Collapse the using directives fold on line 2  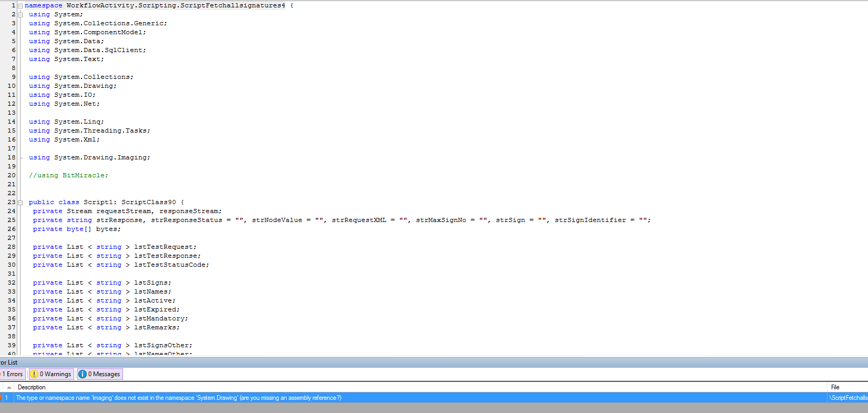pyautogui.click(x=20, y=15)
